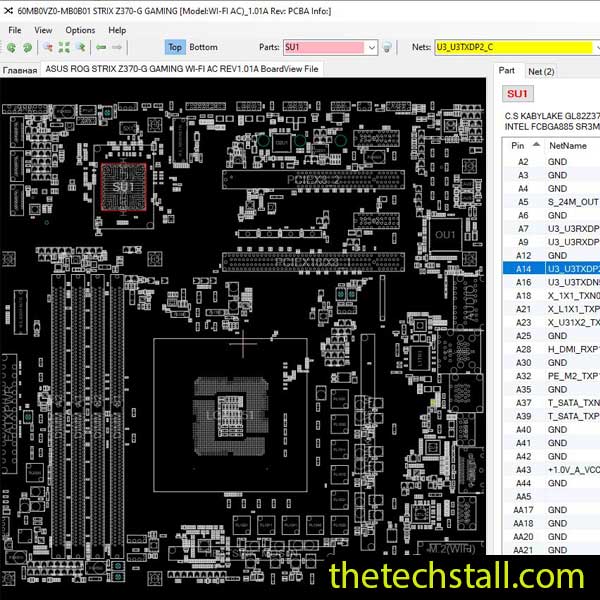
Task: Click the M.2(WIFI) connector on board
Action: pos(452,549)
